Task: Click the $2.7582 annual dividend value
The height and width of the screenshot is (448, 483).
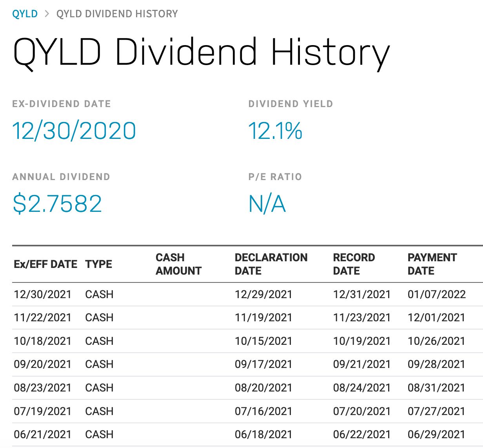Action: point(57,204)
